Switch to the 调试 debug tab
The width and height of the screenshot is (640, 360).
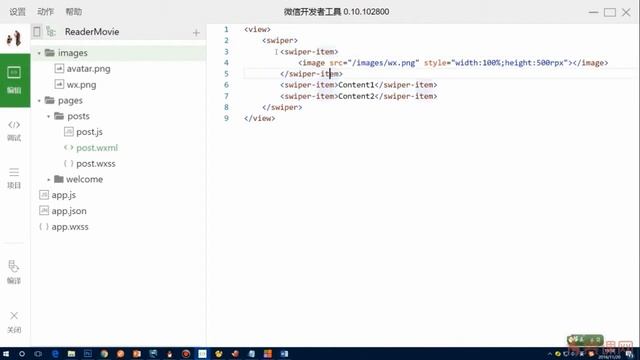coord(14,131)
